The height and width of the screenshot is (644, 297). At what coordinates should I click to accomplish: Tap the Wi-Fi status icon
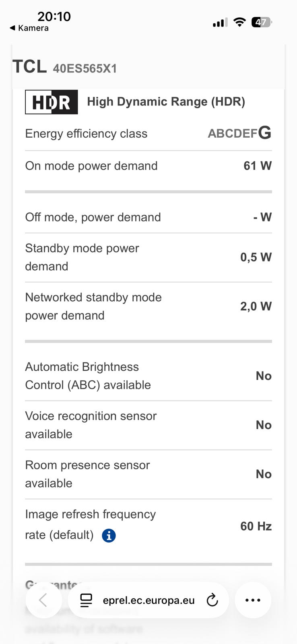(x=239, y=22)
